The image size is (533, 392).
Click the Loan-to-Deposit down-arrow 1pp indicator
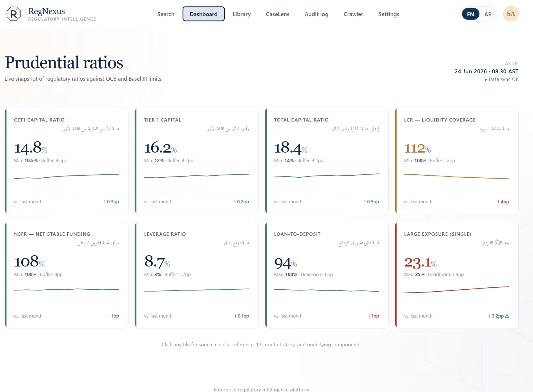(373, 316)
